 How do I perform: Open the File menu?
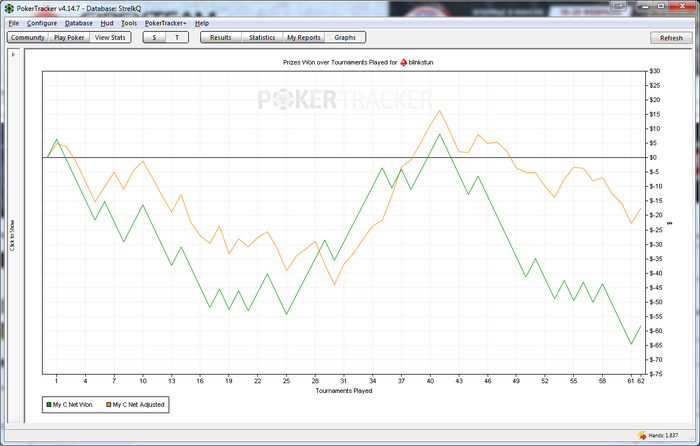[x=14, y=23]
